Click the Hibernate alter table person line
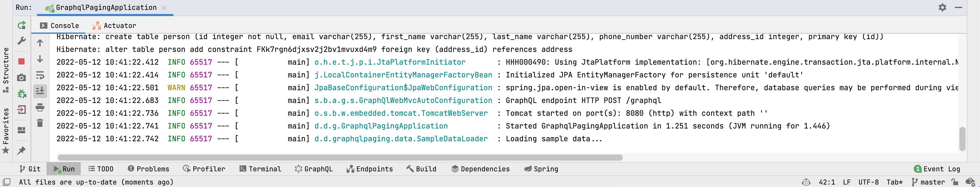Image resolution: width=980 pixels, height=187 pixels. 314,49
